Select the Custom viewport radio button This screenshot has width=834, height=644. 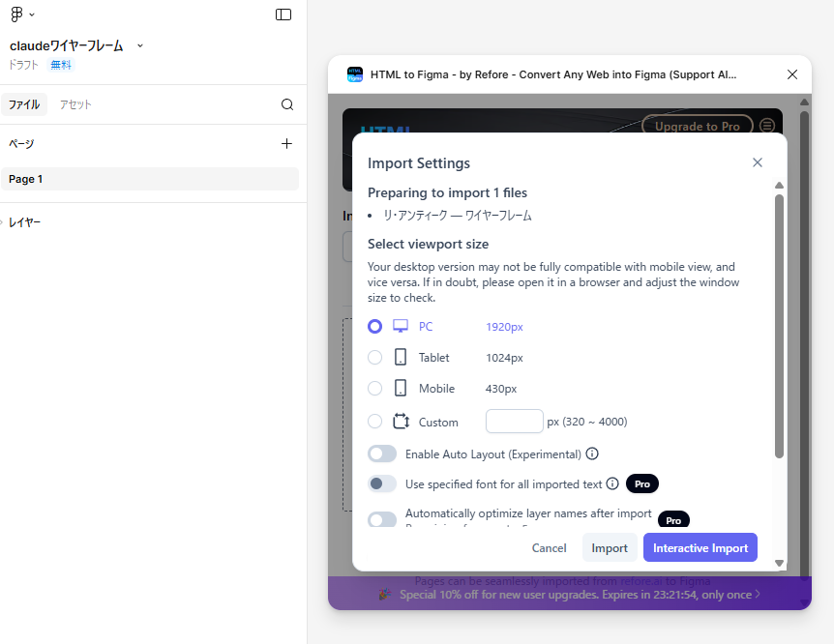[x=375, y=422]
